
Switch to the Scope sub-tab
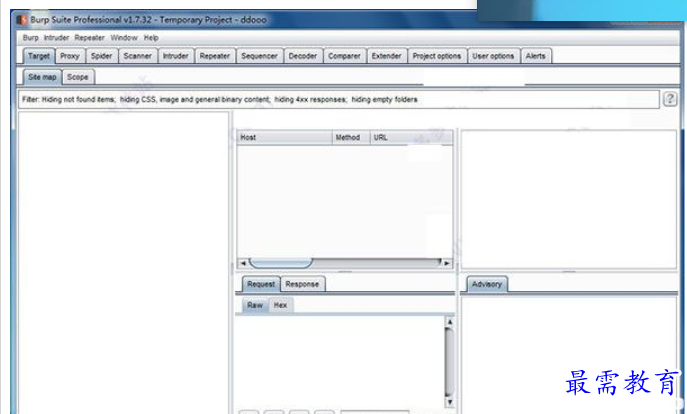point(78,77)
